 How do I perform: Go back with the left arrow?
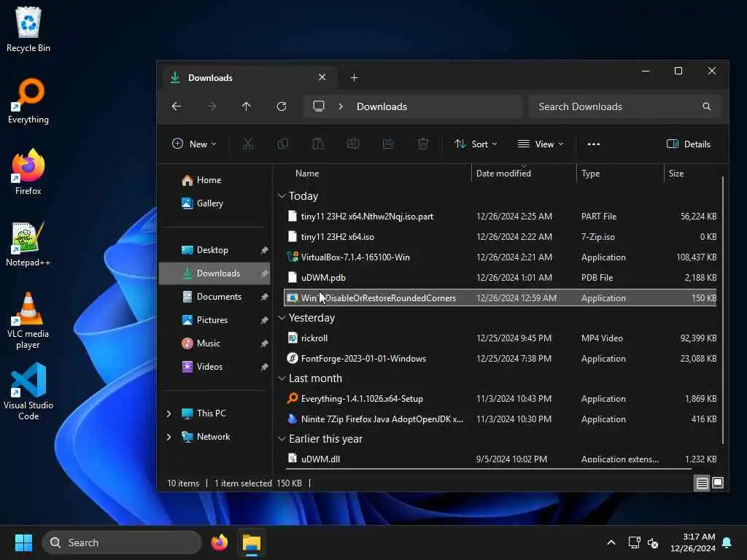(x=177, y=106)
